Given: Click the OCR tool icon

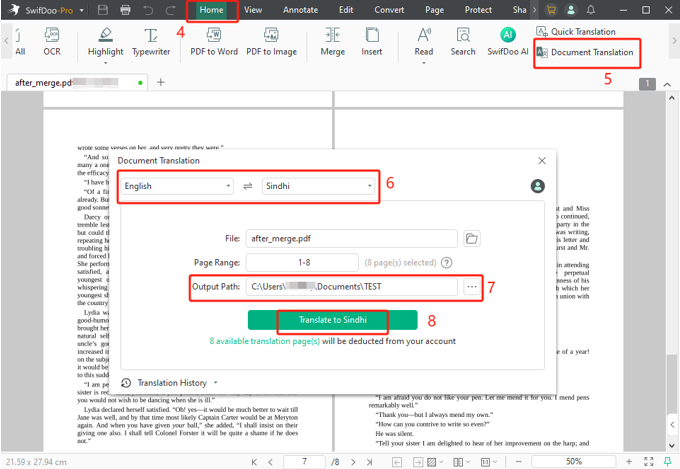Looking at the screenshot, I should [x=51, y=40].
